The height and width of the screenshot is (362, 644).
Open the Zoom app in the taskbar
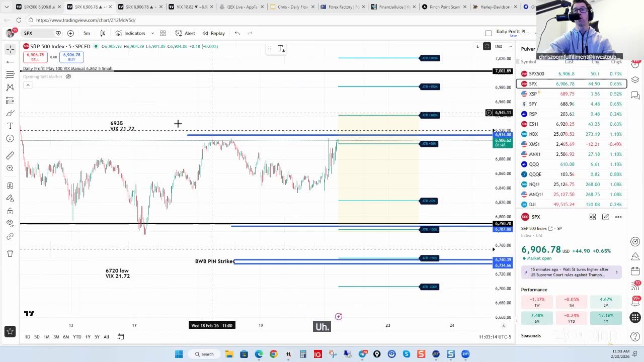[x=465, y=354]
